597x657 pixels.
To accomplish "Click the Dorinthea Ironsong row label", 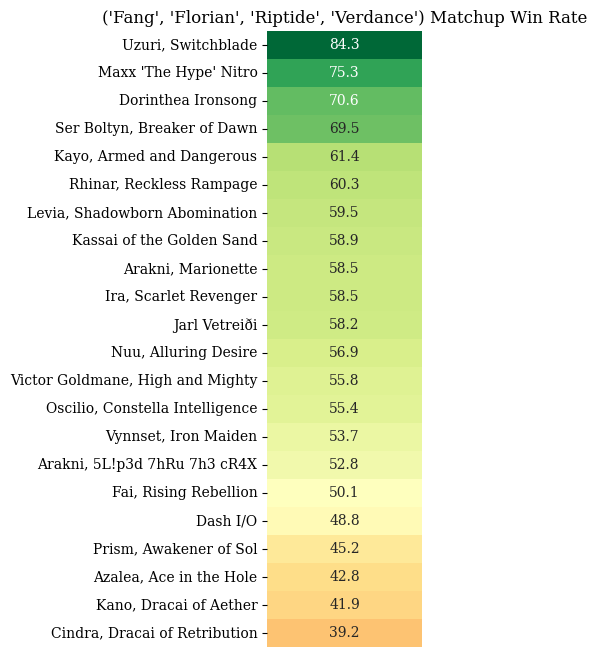I will 188,101.
